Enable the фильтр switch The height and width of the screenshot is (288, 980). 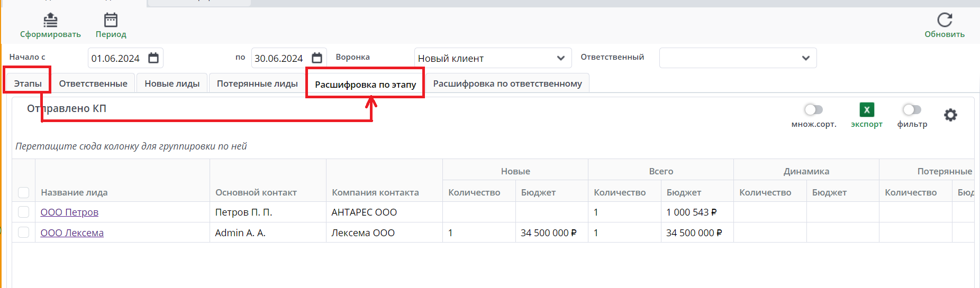point(912,109)
